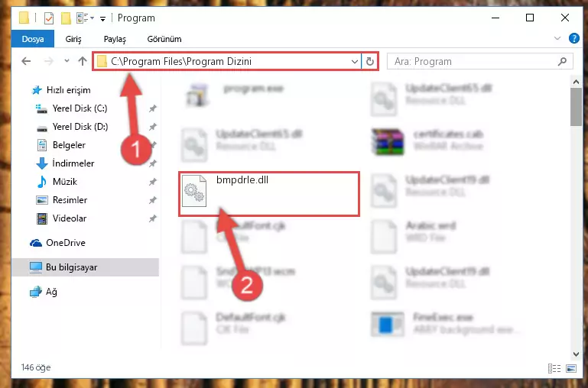
Task: Expand the ribbon with the chevron
Action: (557, 38)
